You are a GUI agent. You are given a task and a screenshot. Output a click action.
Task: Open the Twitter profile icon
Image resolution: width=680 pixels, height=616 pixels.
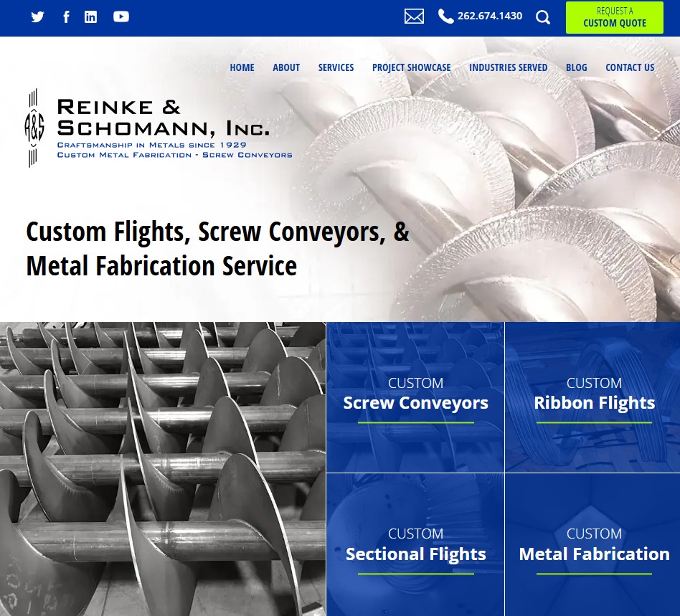38,17
